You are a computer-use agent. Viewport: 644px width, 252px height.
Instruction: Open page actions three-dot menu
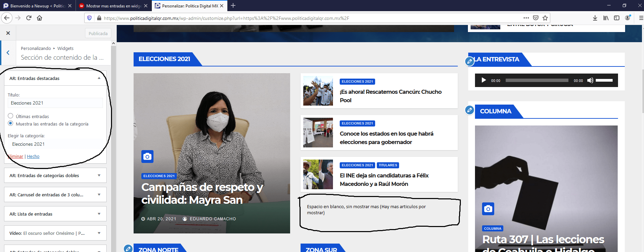point(526,18)
